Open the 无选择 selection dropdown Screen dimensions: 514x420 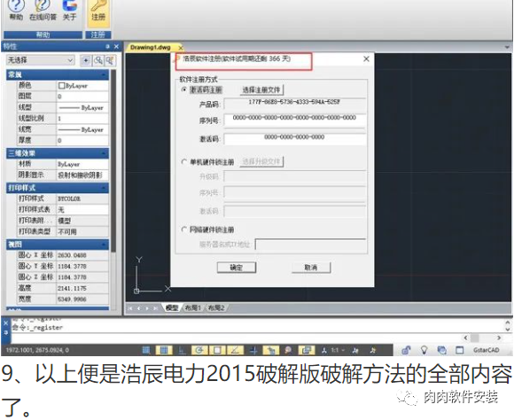[41, 60]
